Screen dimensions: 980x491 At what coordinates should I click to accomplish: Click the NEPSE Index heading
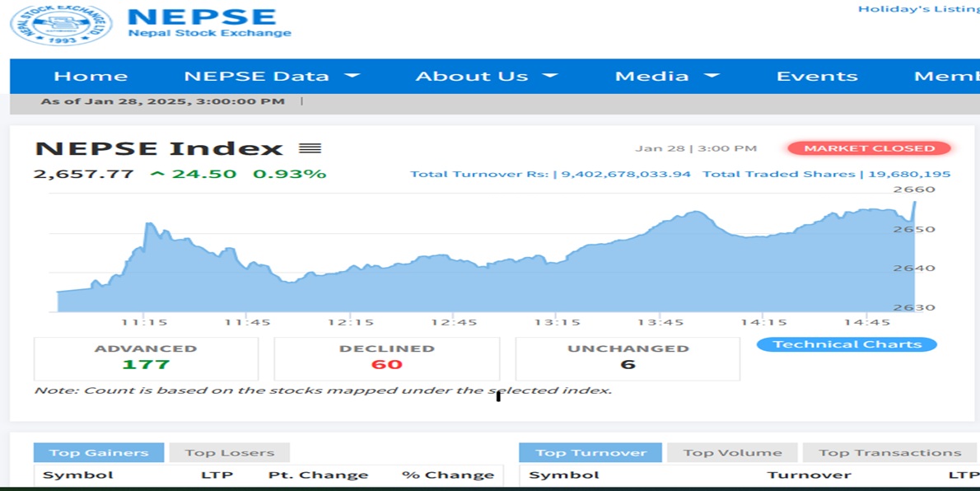pos(159,149)
